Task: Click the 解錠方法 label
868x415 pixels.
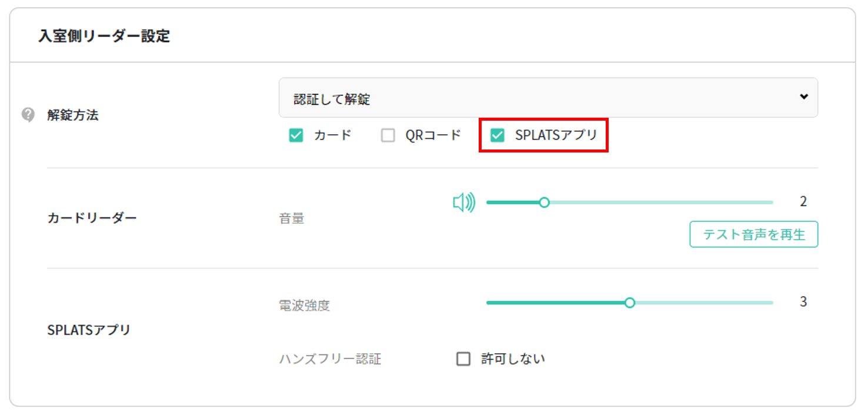Action: coord(73,115)
